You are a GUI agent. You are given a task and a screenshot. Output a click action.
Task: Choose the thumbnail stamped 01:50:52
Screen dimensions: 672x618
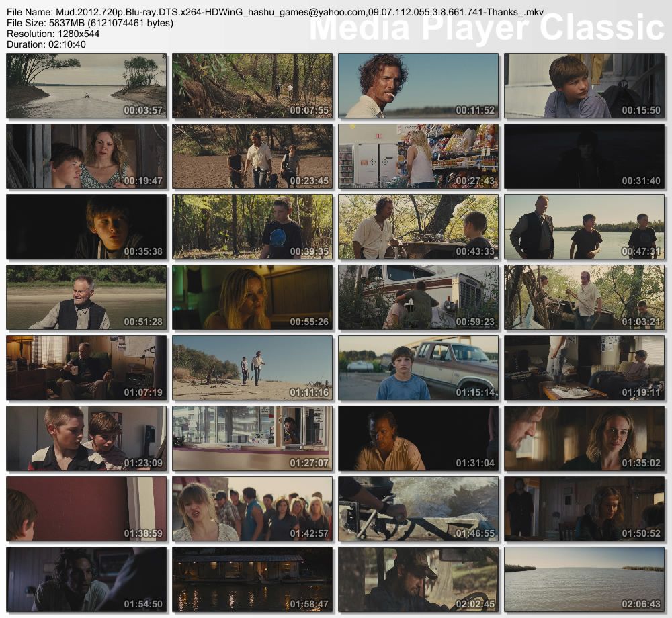(x=584, y=509)
